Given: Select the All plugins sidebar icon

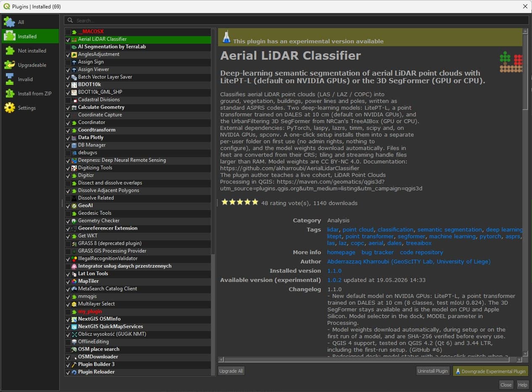Looking at the screenshot, I should tap(9, 22).
